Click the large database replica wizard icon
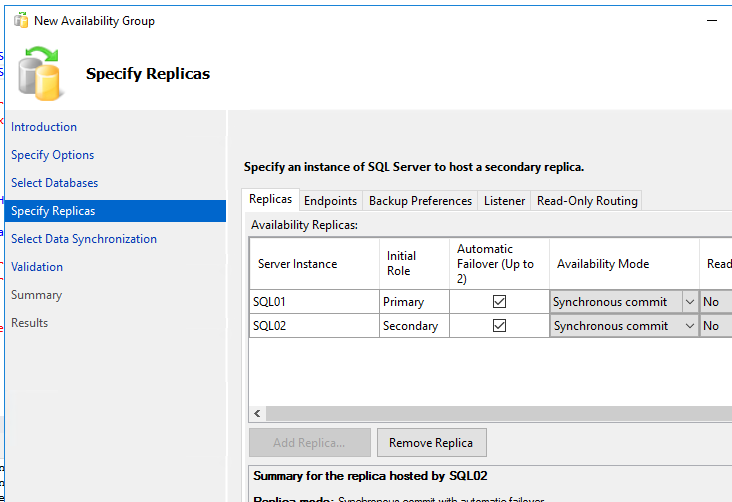The image size is (732, 502). [x=40, y=73]
